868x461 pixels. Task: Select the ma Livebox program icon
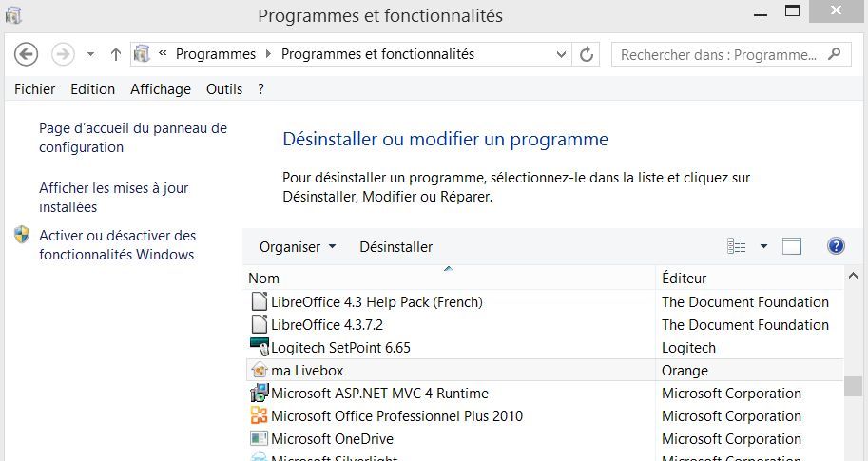259,371
